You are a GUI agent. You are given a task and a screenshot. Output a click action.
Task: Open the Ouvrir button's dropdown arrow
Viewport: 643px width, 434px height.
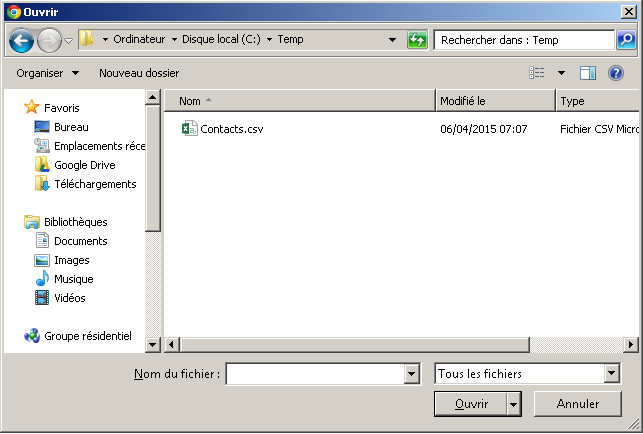tap(514, 404)
